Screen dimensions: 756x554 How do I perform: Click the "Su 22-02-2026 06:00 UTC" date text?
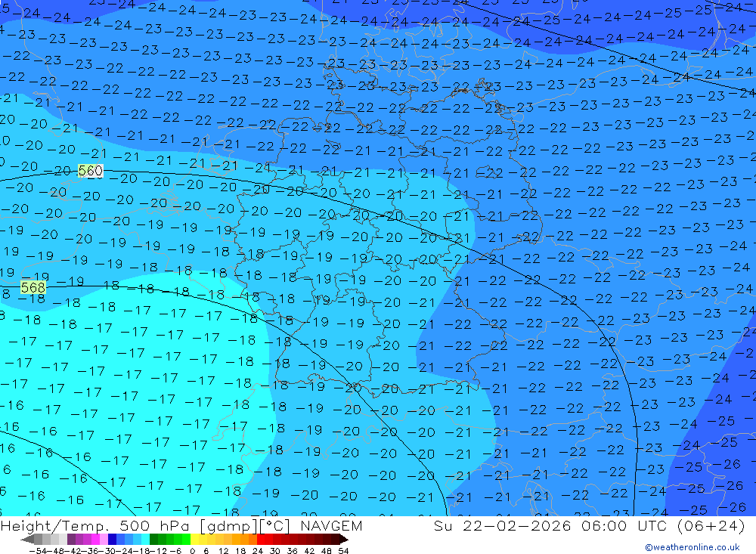[550, 525]
